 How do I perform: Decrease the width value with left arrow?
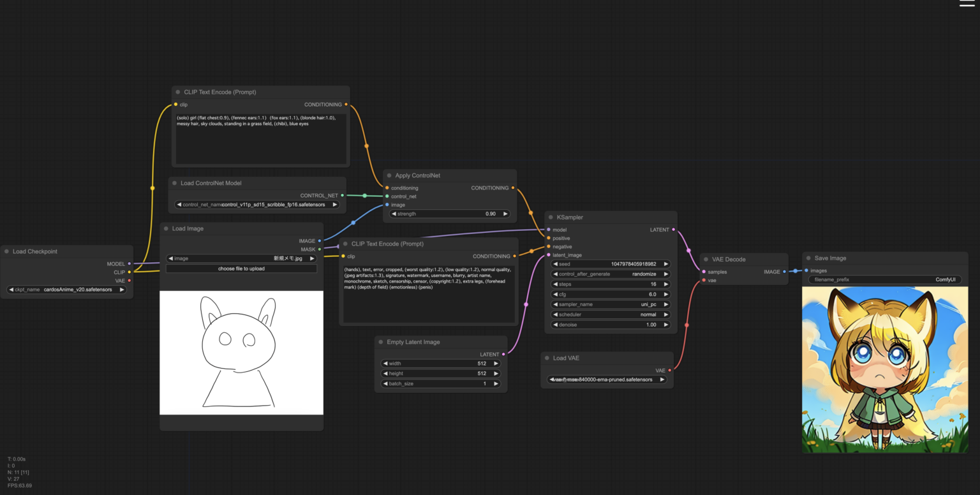385,364
